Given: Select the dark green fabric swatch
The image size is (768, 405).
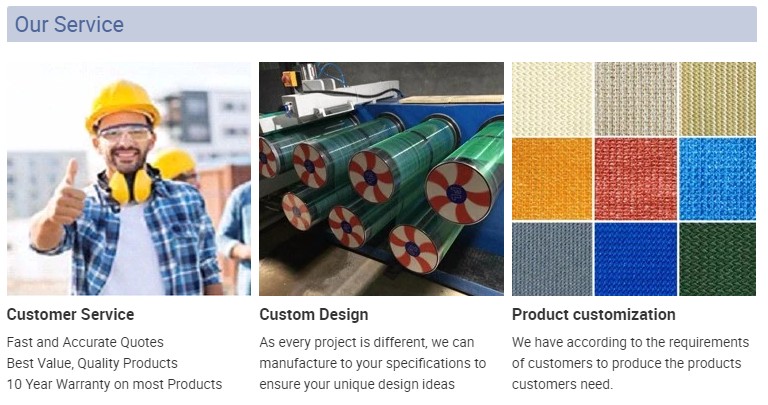Looking at the screenshot, I should [x=718, y=259].
